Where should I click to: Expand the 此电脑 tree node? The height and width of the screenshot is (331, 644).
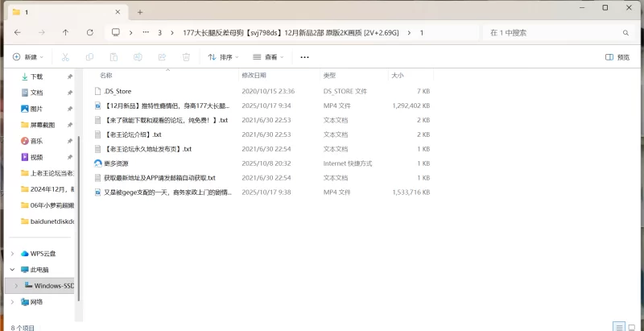coord(11,269)
